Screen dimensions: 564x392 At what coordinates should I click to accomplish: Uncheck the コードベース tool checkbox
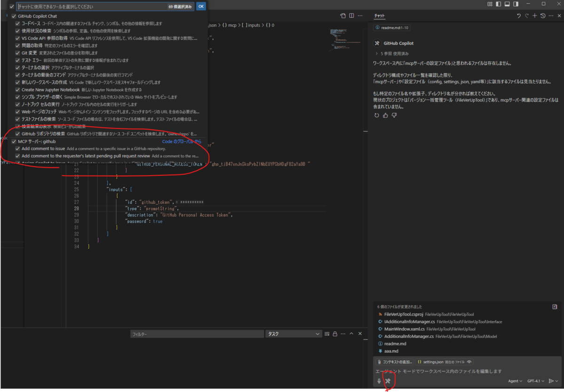tap(17, 24)
